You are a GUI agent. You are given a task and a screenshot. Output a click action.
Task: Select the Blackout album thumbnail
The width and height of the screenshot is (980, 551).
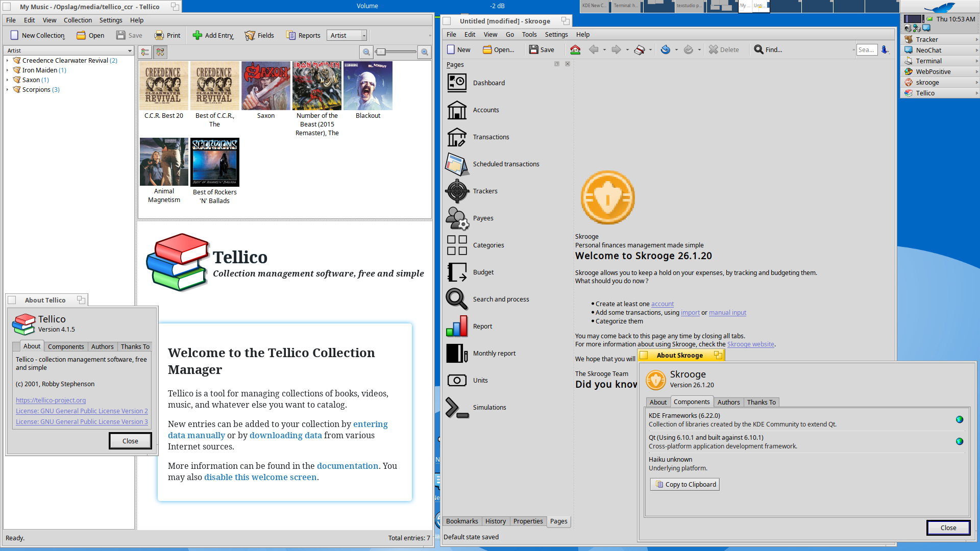[x=367, y=86]
